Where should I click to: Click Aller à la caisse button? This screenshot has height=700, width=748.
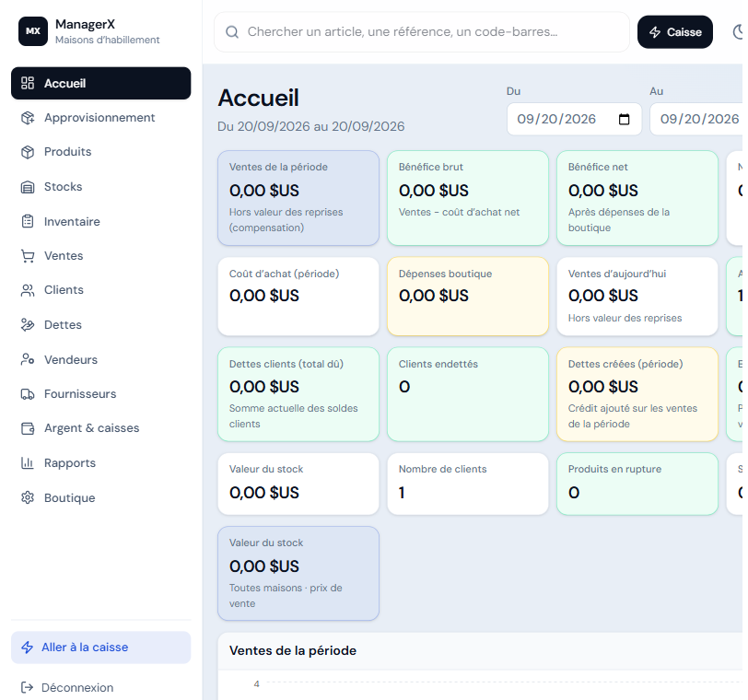point(101,647)
